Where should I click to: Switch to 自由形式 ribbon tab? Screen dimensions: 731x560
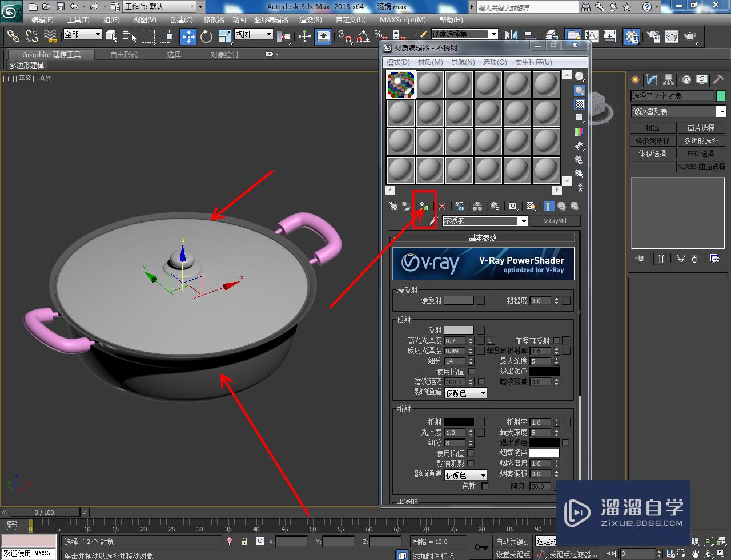[x=124, y=54]
